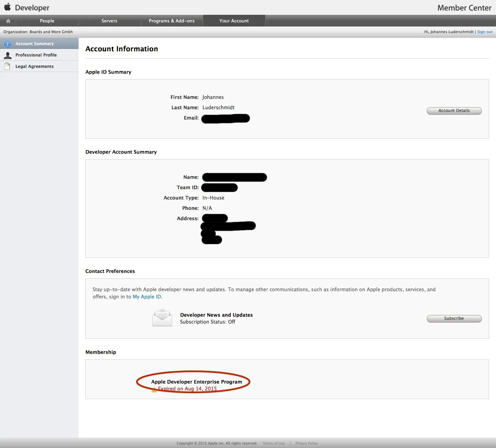Click the newsletter envelope icon
The image size is (496, 448).
162,317
